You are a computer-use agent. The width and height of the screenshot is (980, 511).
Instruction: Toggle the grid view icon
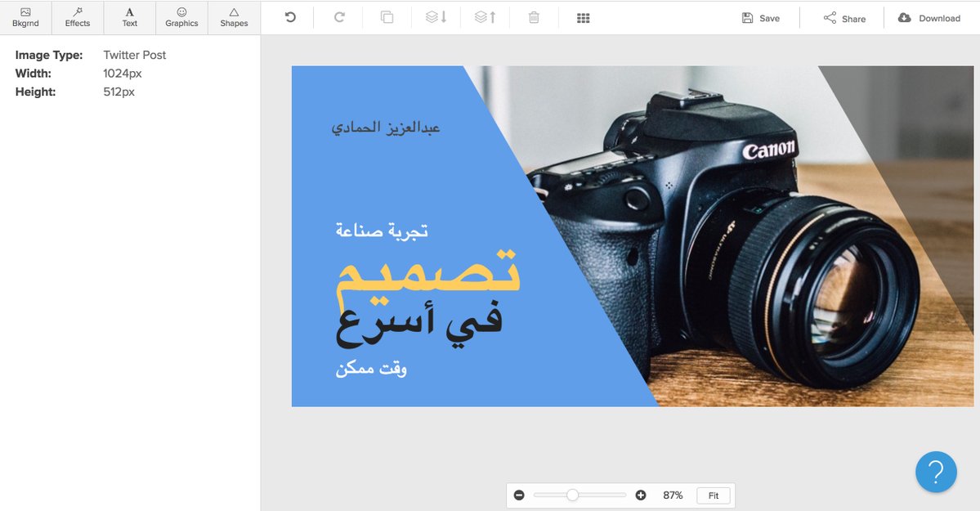pyautogui.click(x=583, y=18)
